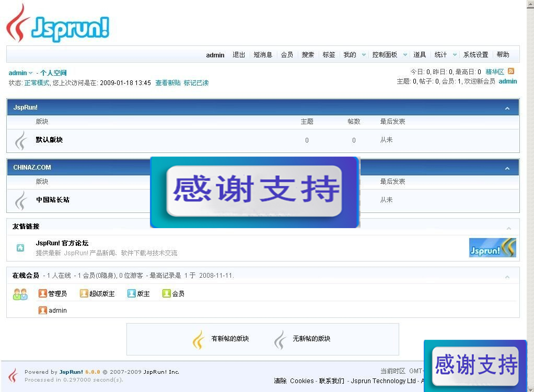
Task: Open the 默认版块 forum
Action: [x=50, y=140]
